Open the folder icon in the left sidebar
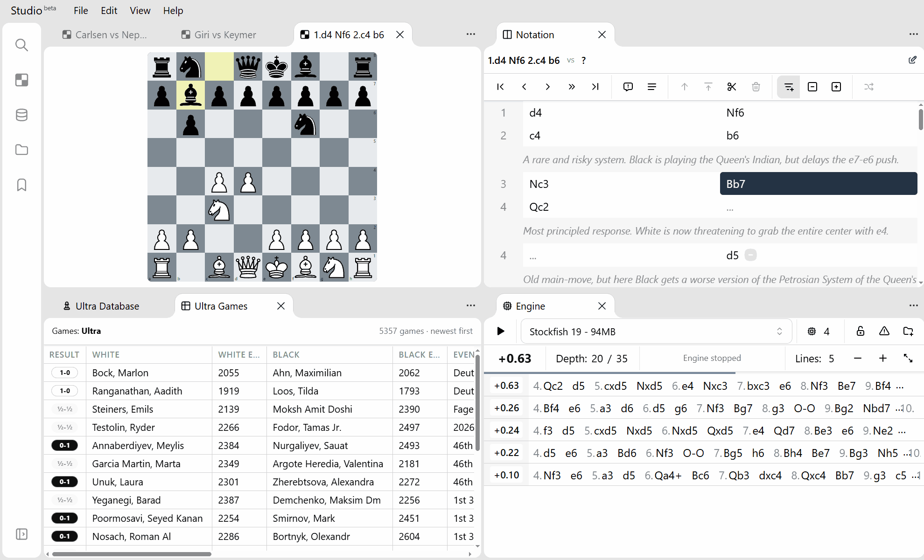The width and height of the screenshot is (924, 560). (21, 150)
